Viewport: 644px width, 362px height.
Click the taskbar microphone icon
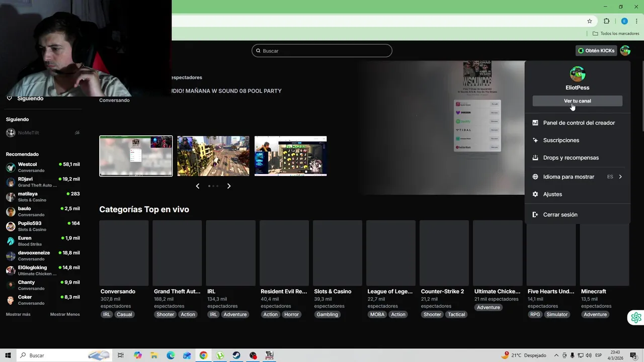(x=573, y=355)
